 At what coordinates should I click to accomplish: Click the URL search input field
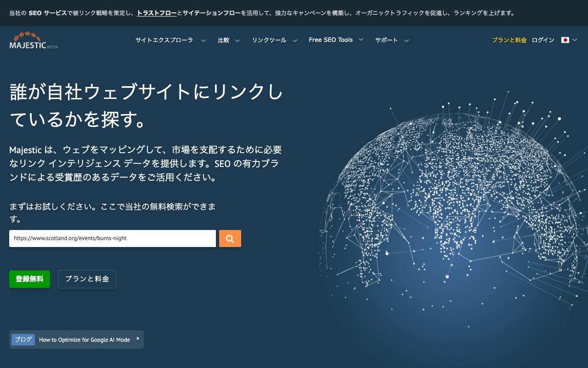pyautogui.click(x=113, y=238)
